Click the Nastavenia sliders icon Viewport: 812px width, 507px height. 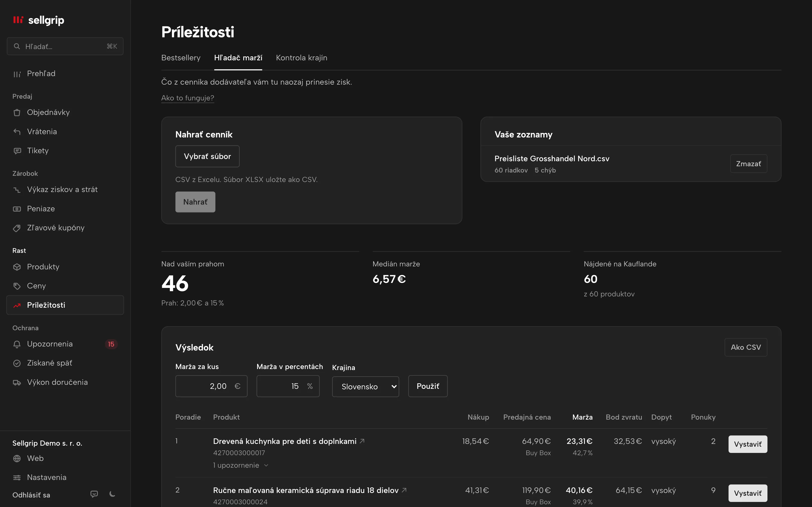pos(17,477)
